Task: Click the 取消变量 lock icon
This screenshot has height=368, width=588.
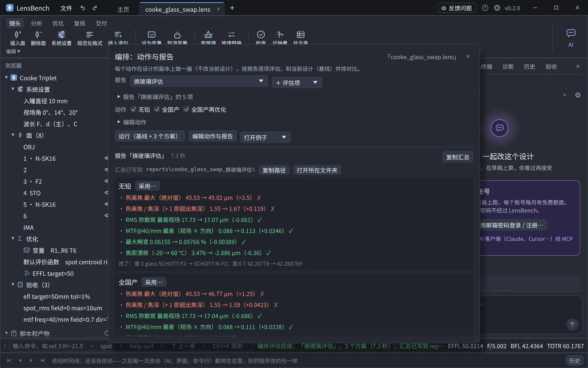Action: pos(177,35)
